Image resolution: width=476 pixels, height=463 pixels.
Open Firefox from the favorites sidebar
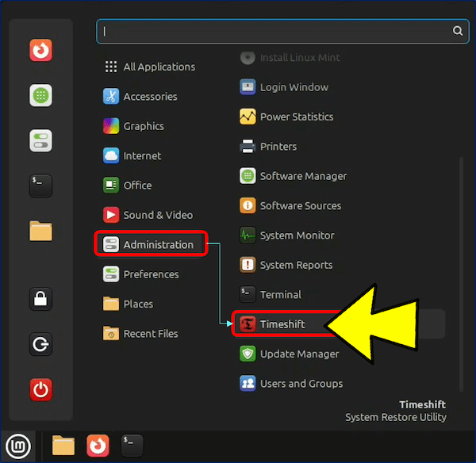(x=40, y=50)
